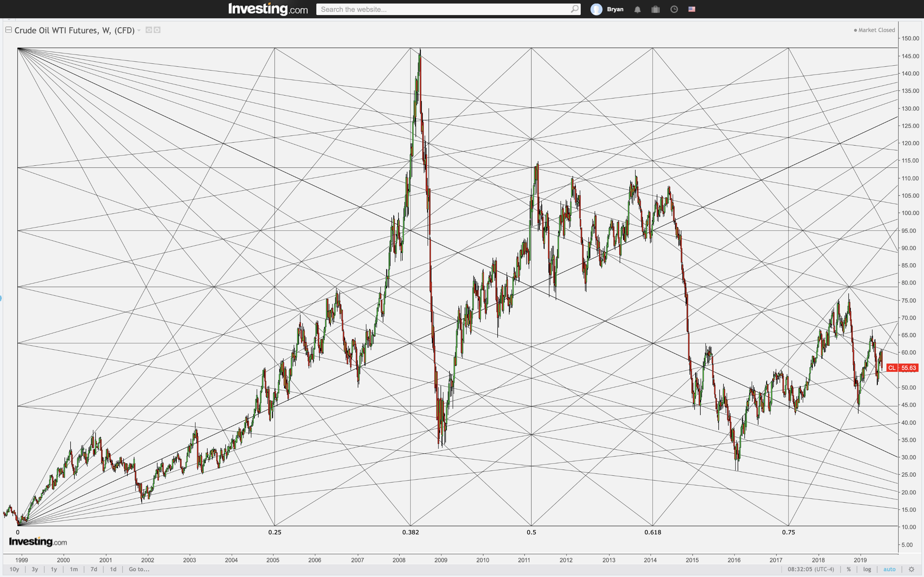Click the Go to... button
This screenshot has height=577, width=924.
[x=139, y=569]
